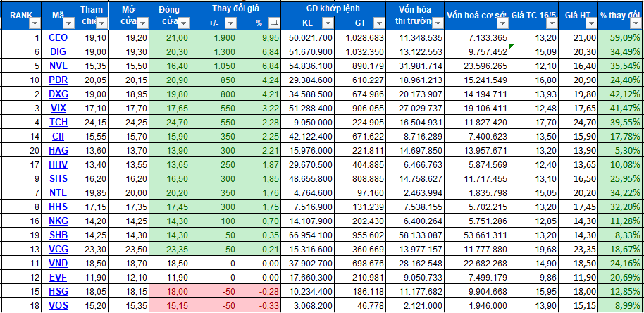The image size is (644, 313).
Task: Select the red -0,33 cell
Action: point(259,305)
